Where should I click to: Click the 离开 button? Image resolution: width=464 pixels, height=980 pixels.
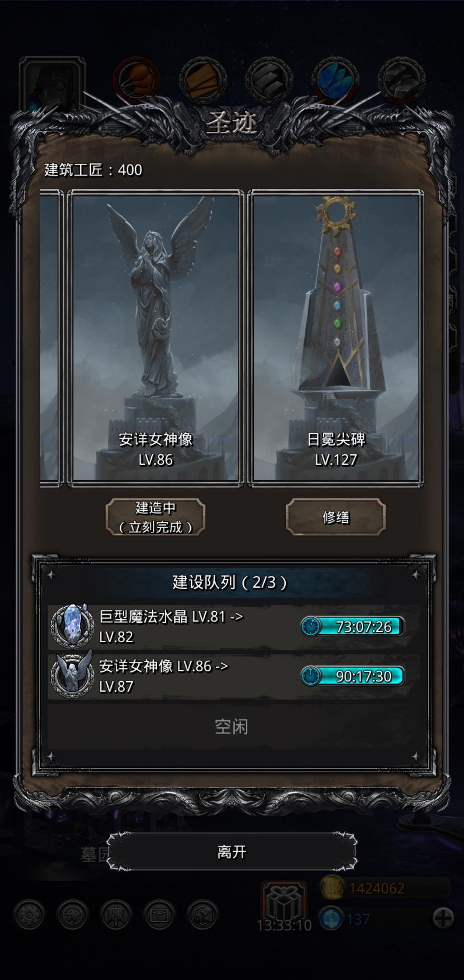pos(232,852)
